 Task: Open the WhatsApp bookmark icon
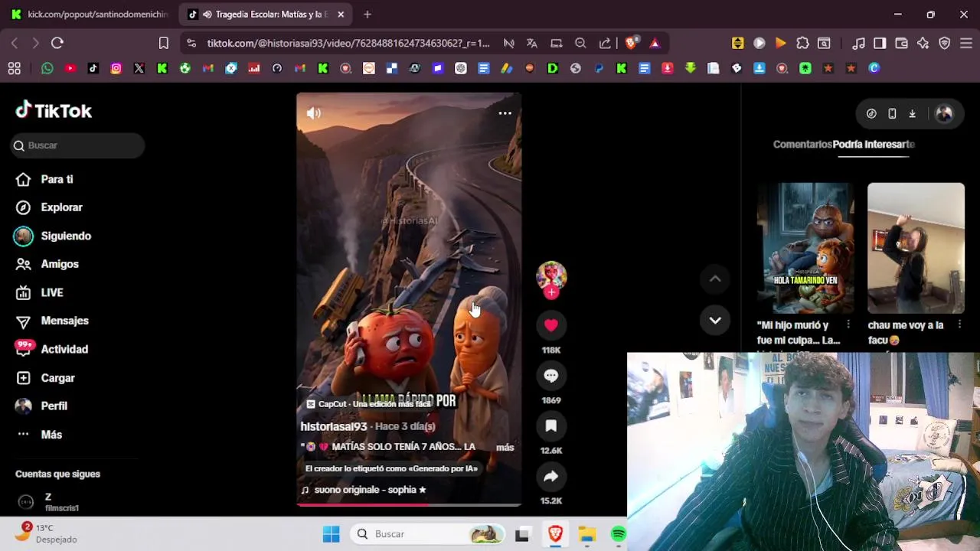(x=47, y=68)
